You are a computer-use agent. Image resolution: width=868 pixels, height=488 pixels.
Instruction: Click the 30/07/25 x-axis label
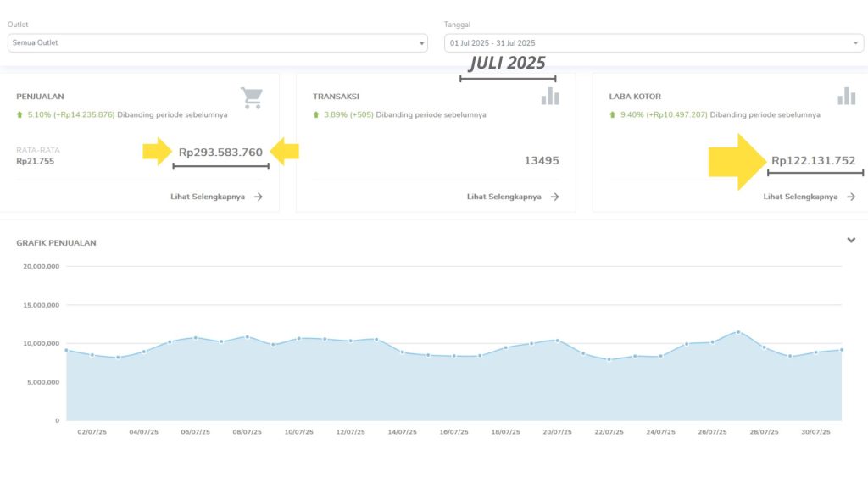815,432
